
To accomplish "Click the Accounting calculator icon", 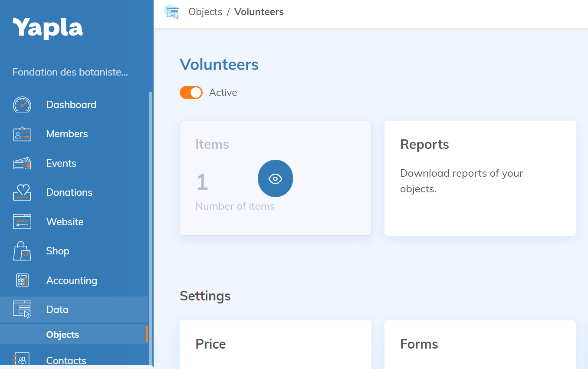I will coord(22,280).
